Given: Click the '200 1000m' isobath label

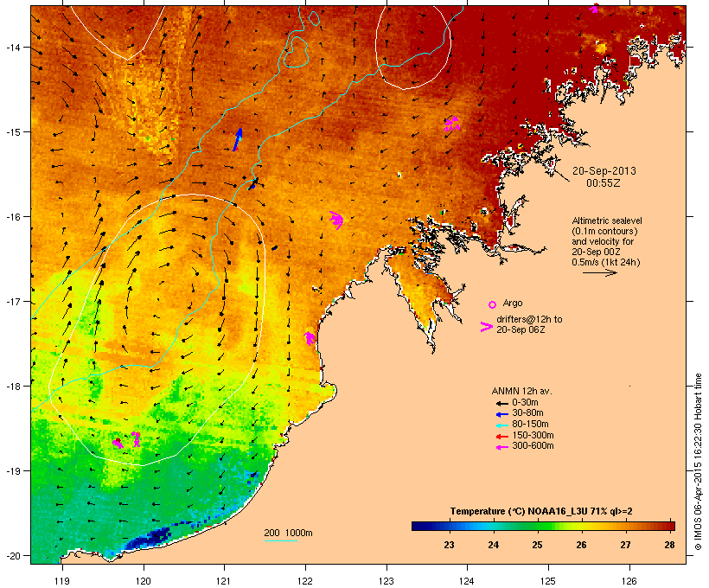Looking at the screenshot, I should coord(288,533).
